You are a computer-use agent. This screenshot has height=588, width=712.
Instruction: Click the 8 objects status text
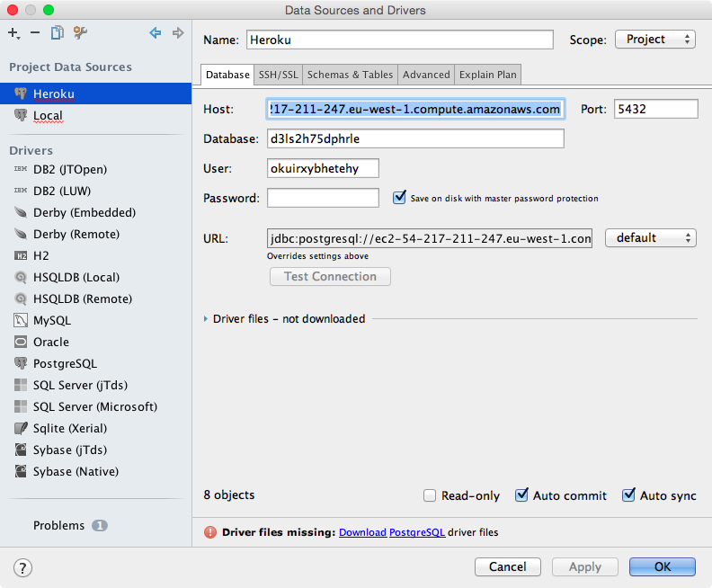coord(229,494)
